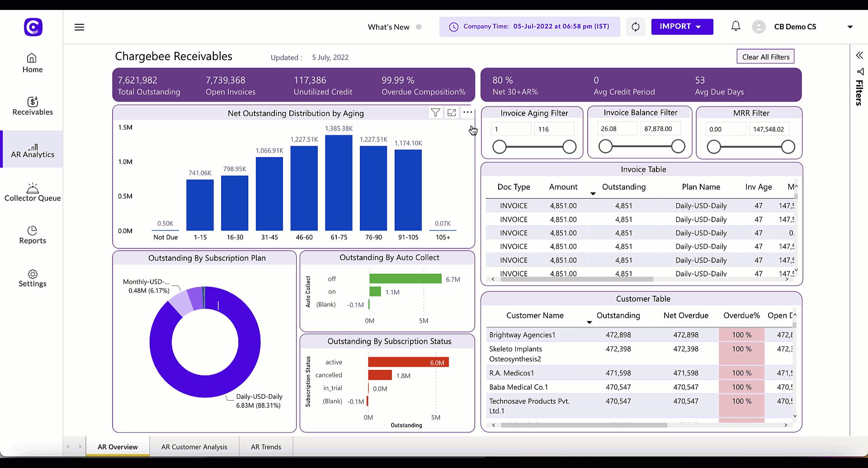
Task: Click Overdue% column header
Action: (x=741, y=316)
